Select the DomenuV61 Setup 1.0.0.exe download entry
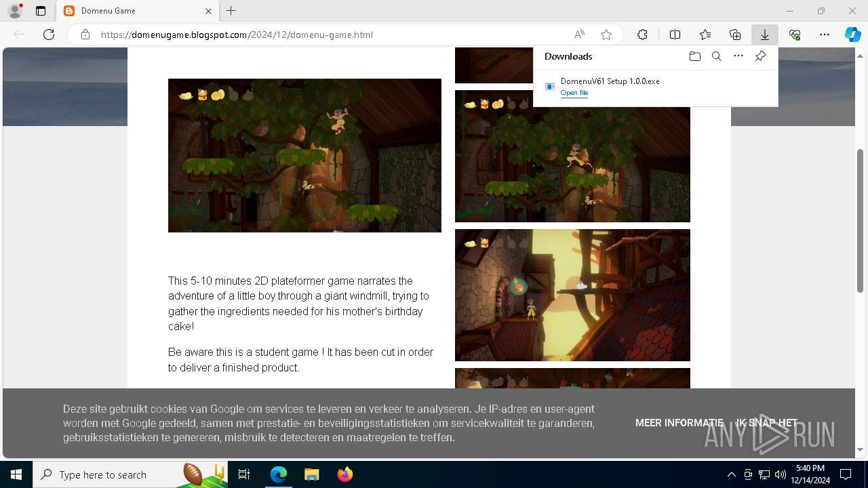Screen dimensions: 868x488 [x=655, y=87]
